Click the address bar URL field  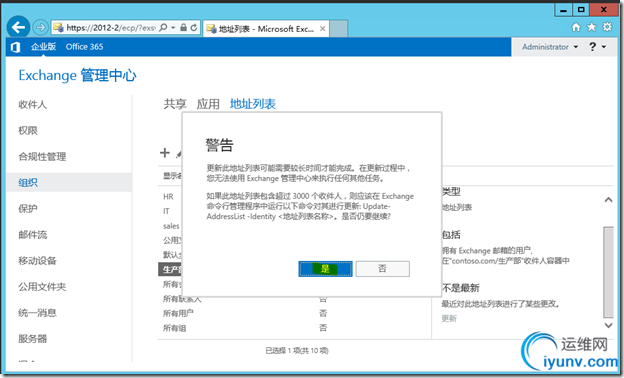click(x=111, y=27)
